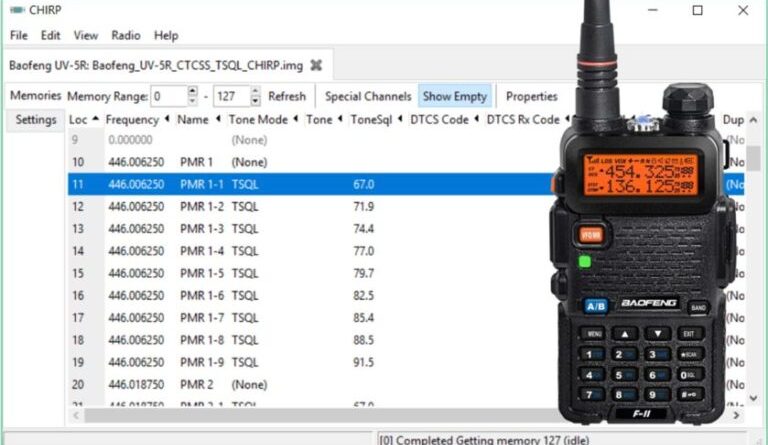Open the Help menu

point(166,35)
